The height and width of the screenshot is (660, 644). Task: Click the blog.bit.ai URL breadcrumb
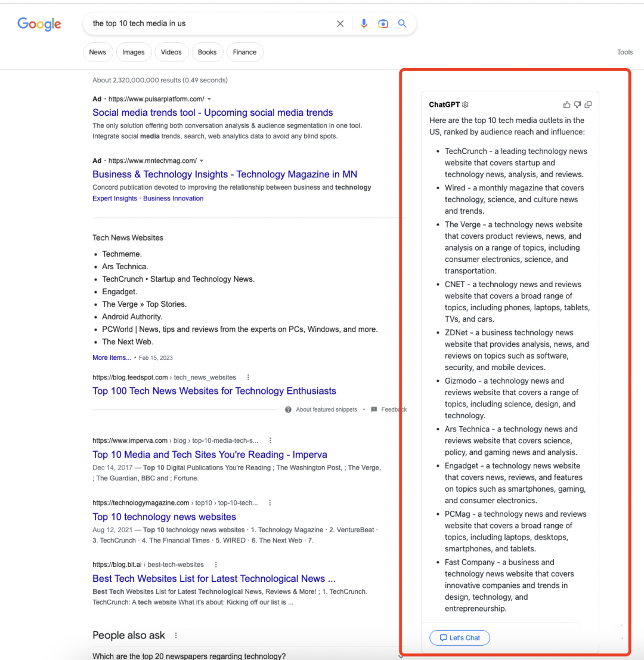pyautogui.click(x=148, y=565)
